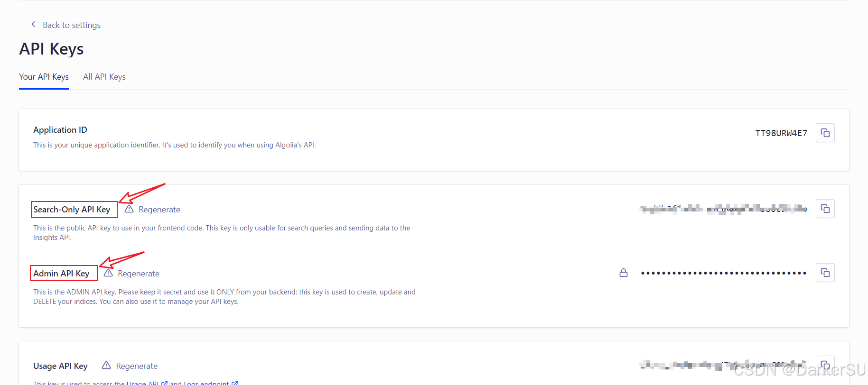Click the Application ID label

60,130
